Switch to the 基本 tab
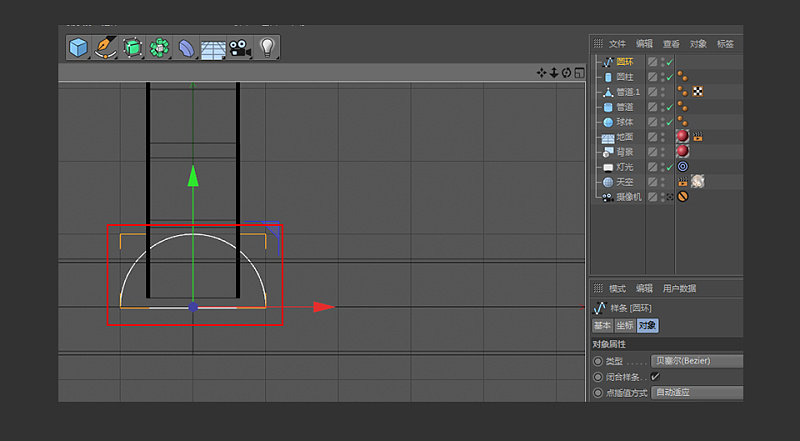This screenshot has width=800, height=441. tap(603, 325)
